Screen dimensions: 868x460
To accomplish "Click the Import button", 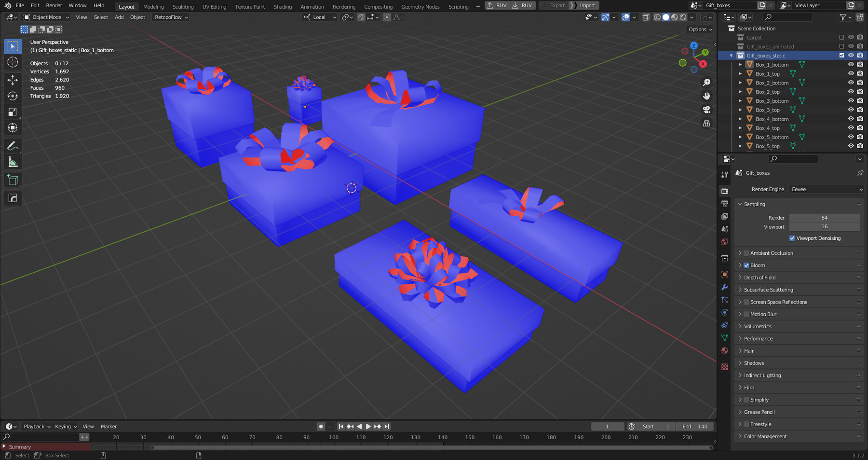I will click(587, 5).
